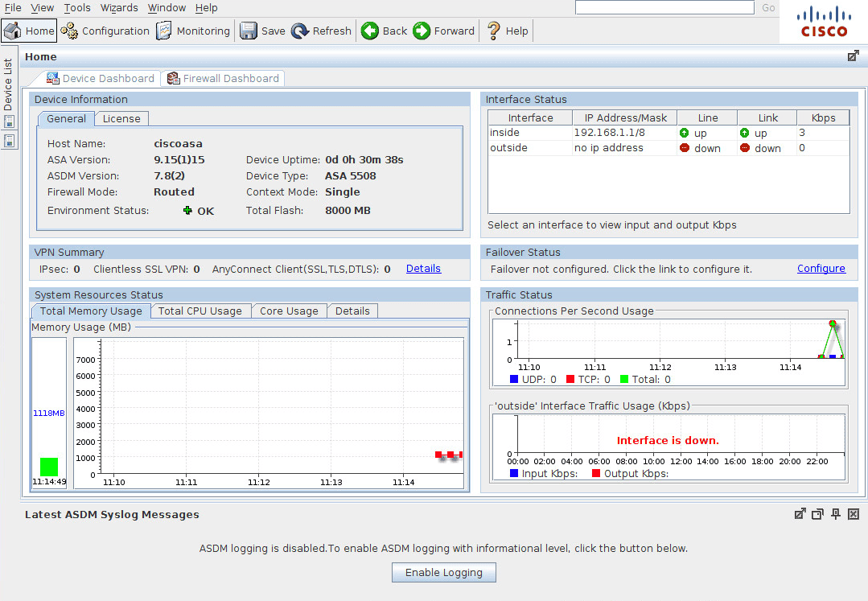Float the syslog messages panel

point(817,513)
